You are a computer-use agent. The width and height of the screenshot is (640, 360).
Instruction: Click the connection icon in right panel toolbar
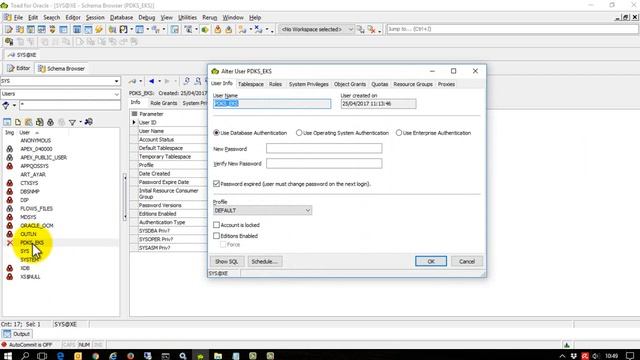pyautogui.click(x=132, y=81)
